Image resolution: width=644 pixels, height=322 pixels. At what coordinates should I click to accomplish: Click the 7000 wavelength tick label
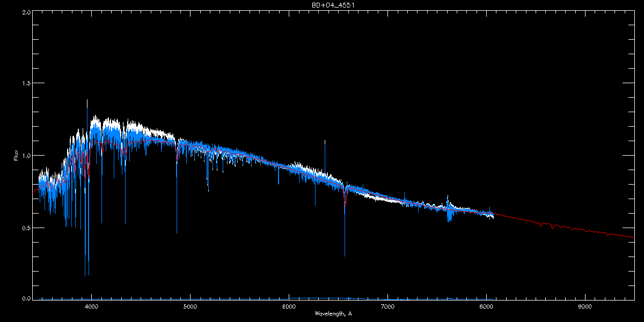[x=387, y=307]
